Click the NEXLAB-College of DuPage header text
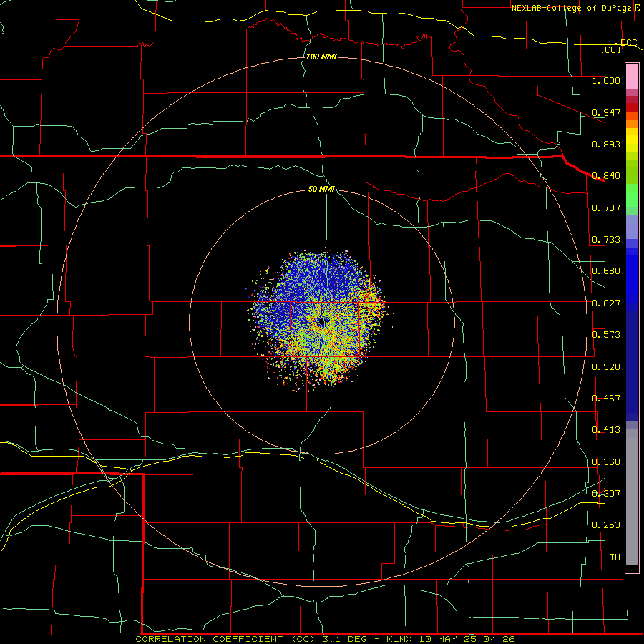The height and width of the screenshot is (644, 644). click(x=571, y=8)
